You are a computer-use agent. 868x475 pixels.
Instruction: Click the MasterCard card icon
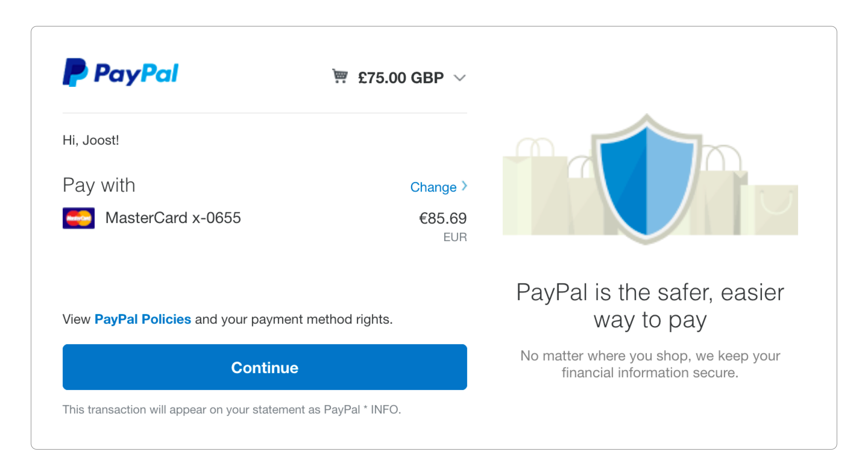click(x=78, y=218)
